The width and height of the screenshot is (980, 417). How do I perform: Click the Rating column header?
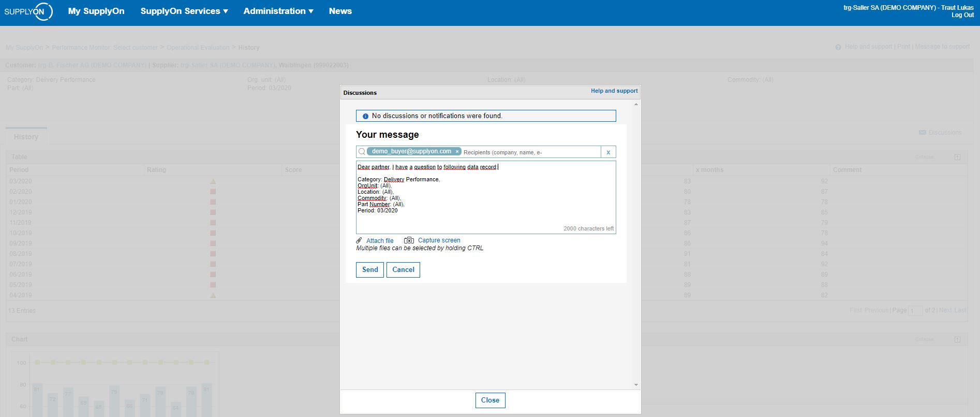click(x=156, y=170)
